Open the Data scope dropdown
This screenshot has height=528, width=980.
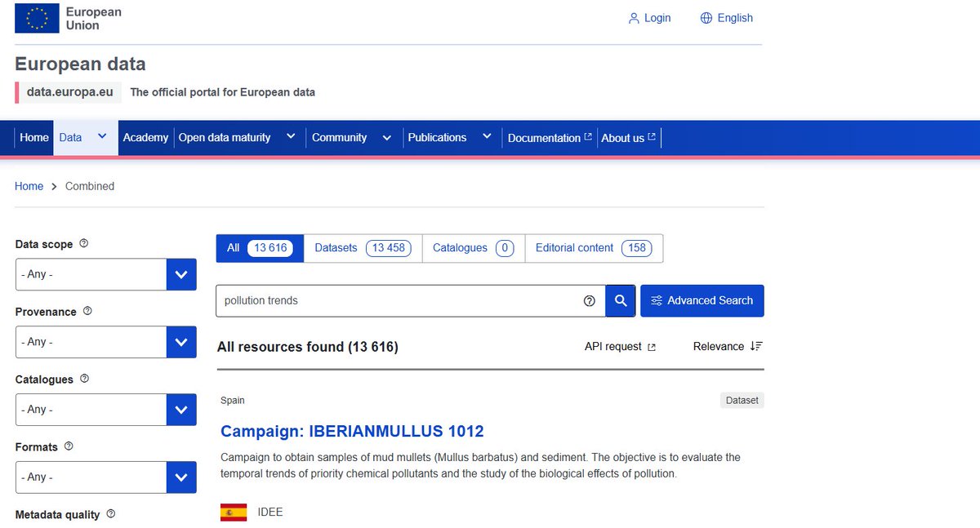click(x=180, y=274)
